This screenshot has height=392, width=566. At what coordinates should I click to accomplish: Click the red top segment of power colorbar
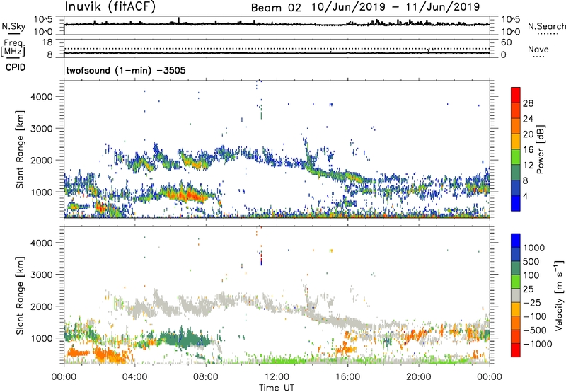coord(516,95)
